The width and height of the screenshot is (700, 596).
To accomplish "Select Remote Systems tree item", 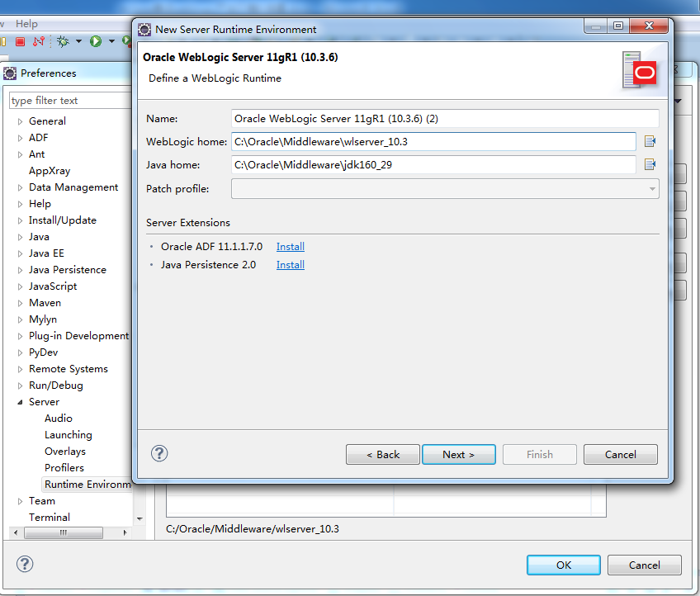I will click(x=69, y=369).
